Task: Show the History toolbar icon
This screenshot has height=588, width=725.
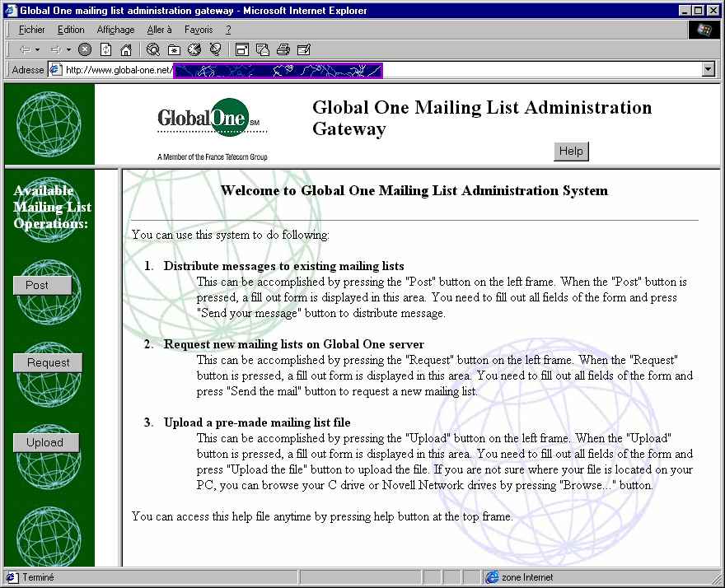Action: click(x=194, y=49)
